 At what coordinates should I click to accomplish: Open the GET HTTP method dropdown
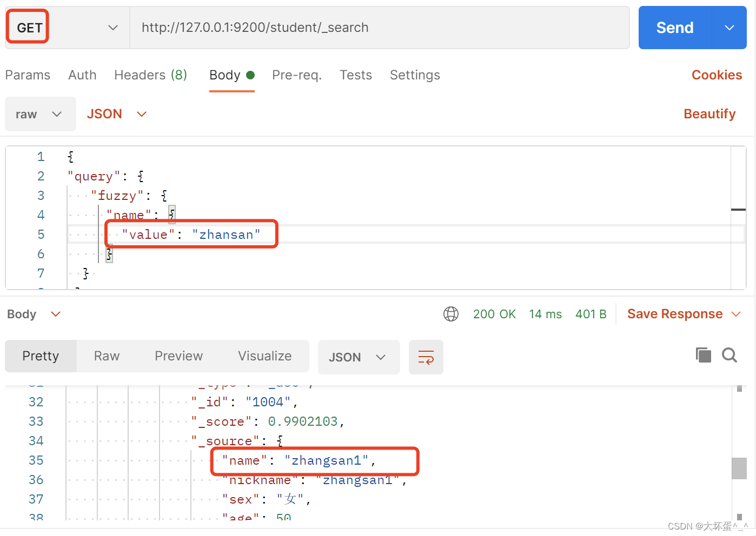coord(67,28)
